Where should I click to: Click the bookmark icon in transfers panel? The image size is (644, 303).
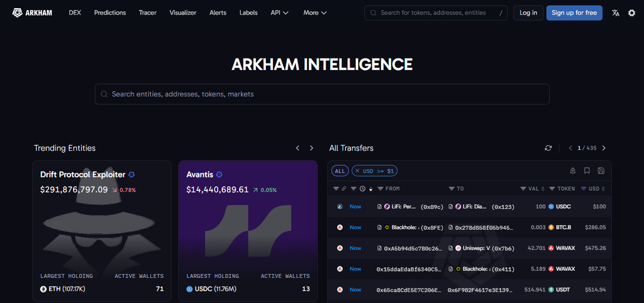[x=587, y=171]
